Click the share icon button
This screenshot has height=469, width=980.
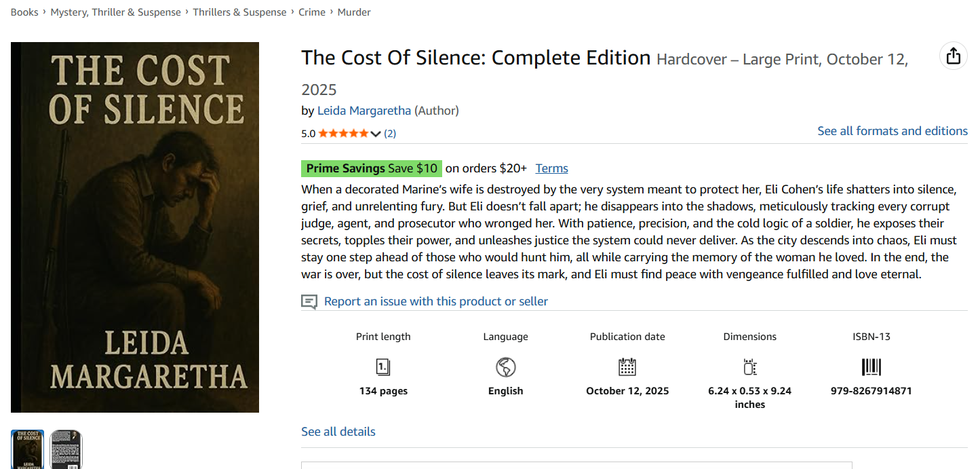(x=954, y=56)
